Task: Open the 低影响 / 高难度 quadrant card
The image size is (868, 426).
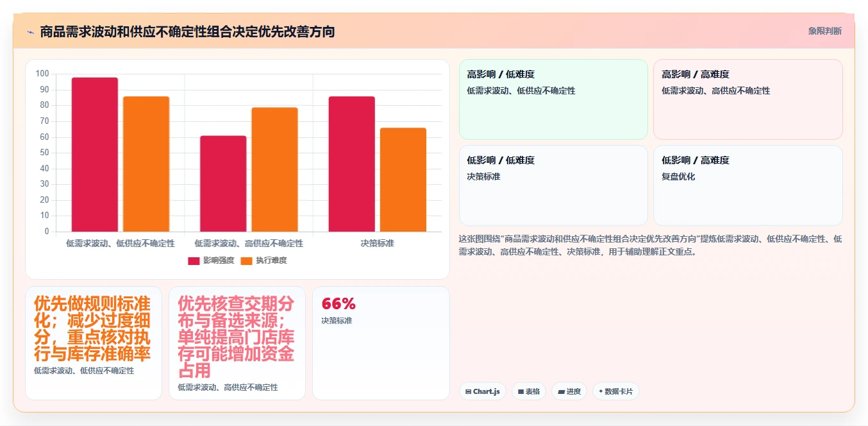Action: click(748, 185)
